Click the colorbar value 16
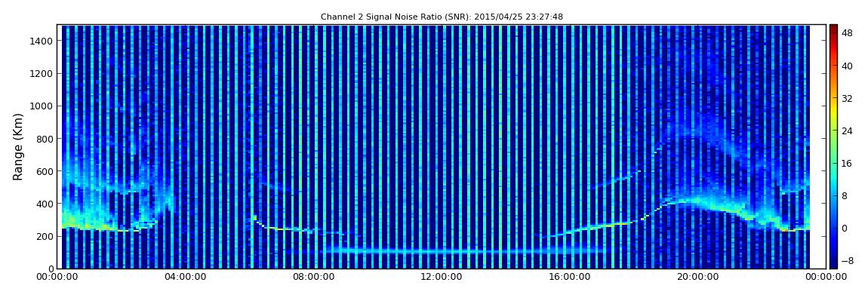The image size is (868, 307). pyautogui.click(x=847, y=164)
